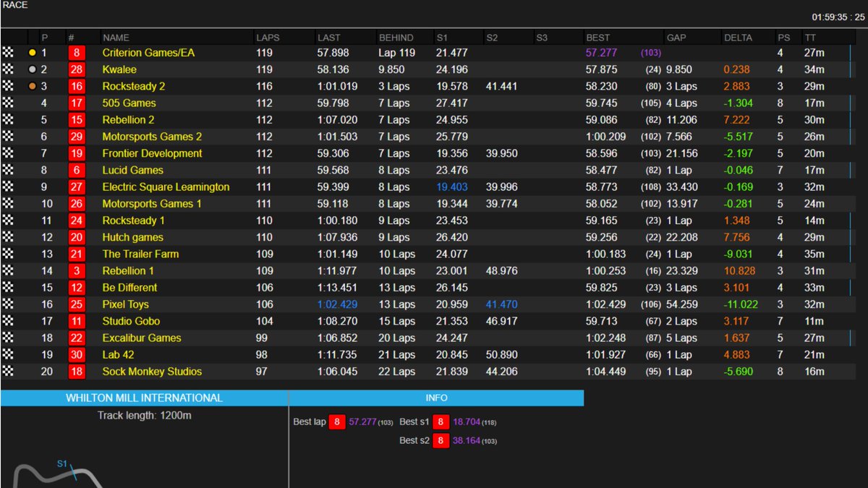Click red number badge 19 for Frontier Development
This screenshot has height=488, width=868.
point(77,153)
